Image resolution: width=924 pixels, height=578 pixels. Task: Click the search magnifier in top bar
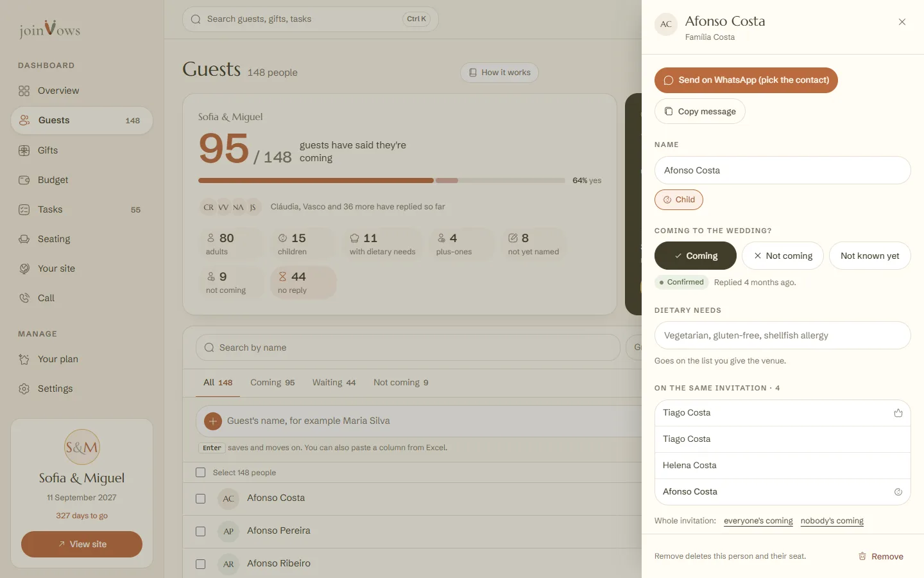click(x=196, y=19)
